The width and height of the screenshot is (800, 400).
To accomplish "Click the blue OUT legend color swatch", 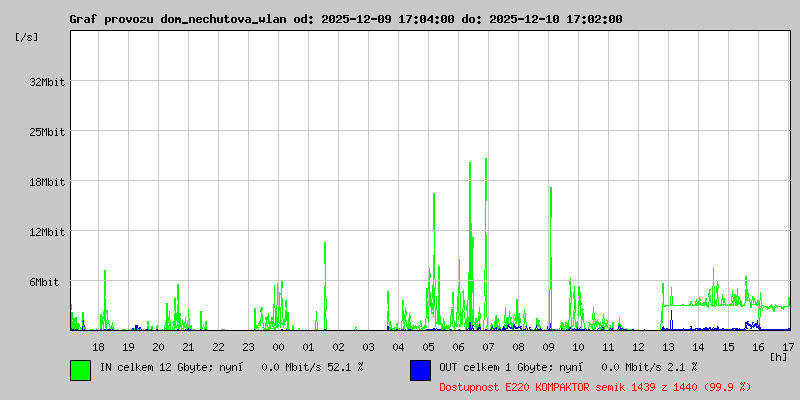I will [420, 370].
